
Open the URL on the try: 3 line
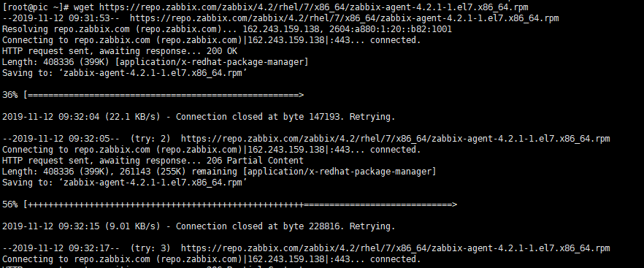point(395,248)
